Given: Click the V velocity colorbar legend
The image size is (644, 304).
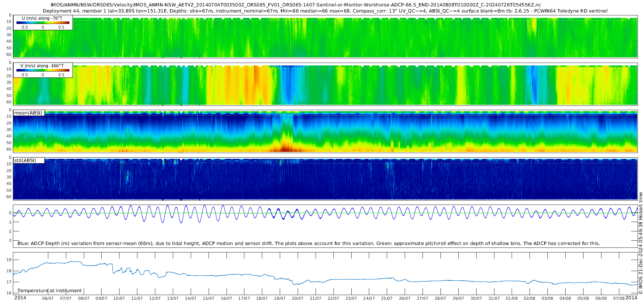Looking at the screenshot, I should [x=43, y=70].
